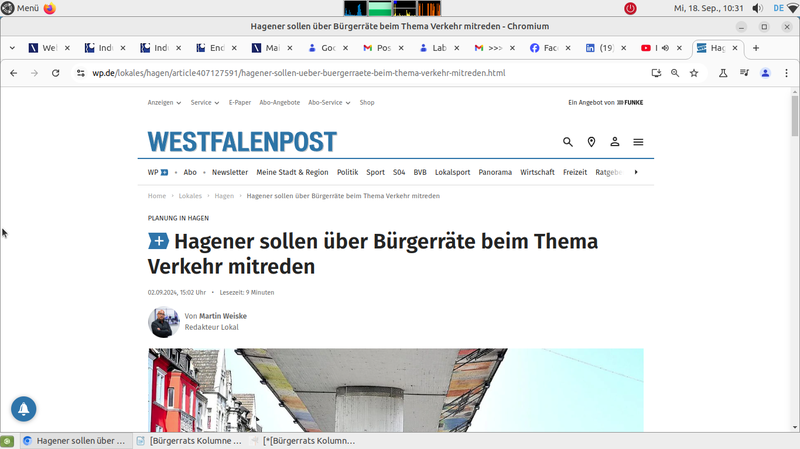
Task: Open the hamburger menu in Westfalenpost header
Action: click(x=638, y=142)
